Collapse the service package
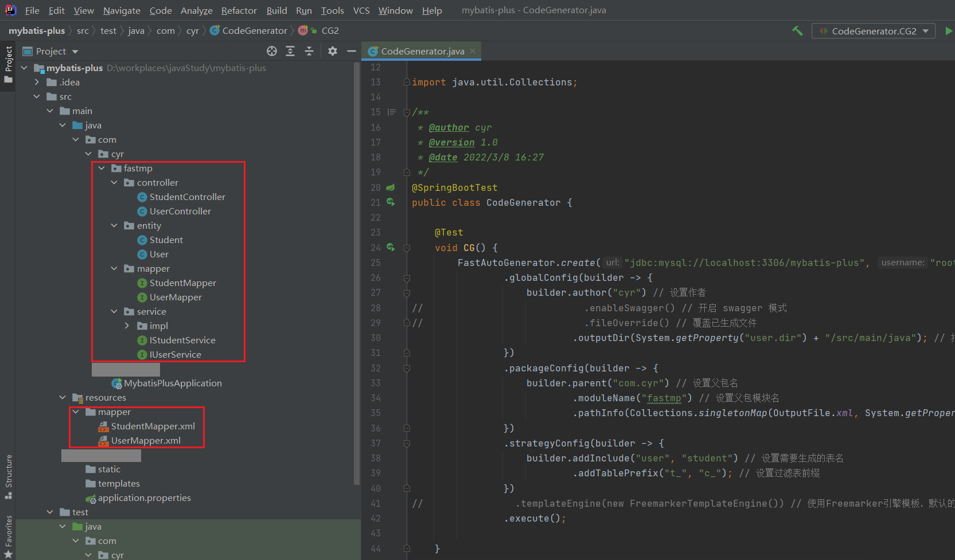Viewport: 955px width, 560px height. [114, 311]
